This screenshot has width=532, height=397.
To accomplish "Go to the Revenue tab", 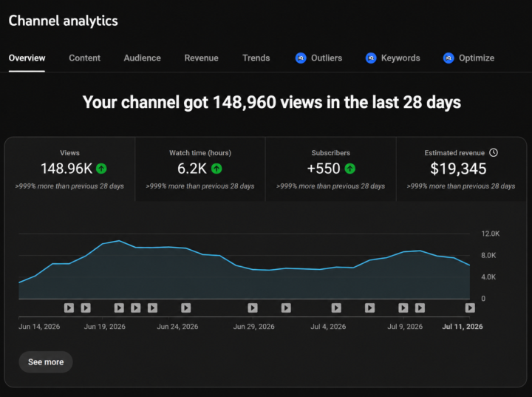I will [201, 58].
